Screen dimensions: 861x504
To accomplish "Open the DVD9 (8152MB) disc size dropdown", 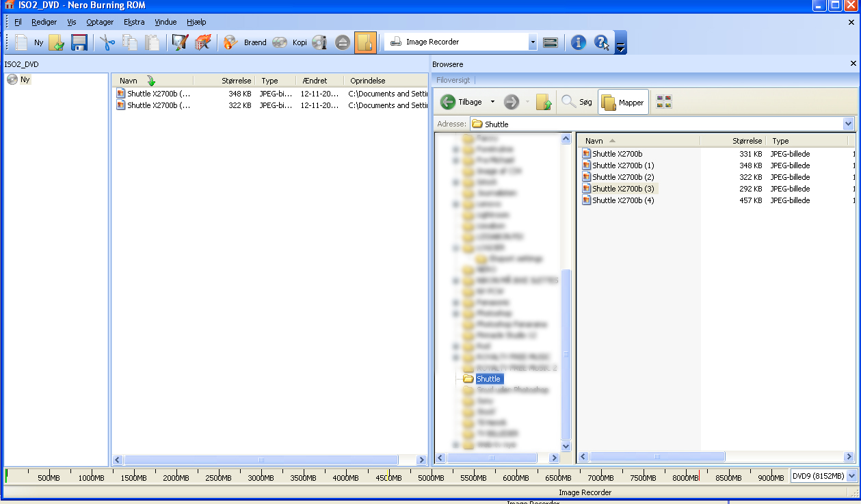I will click(x=851, y=476).
